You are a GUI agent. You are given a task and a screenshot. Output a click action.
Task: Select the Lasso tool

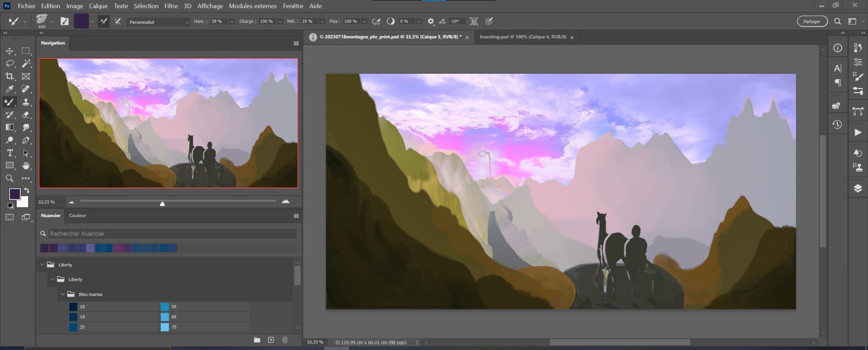coord(9,64)
